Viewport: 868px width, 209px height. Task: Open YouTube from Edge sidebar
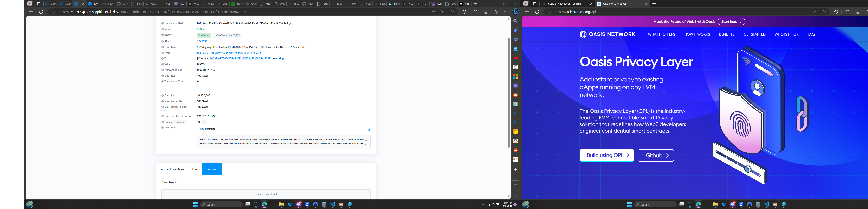[x=515, y=58]
